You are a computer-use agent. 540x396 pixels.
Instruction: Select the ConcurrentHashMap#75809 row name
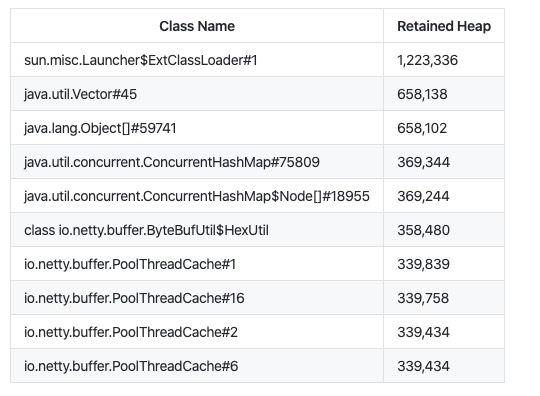point(172,162)
